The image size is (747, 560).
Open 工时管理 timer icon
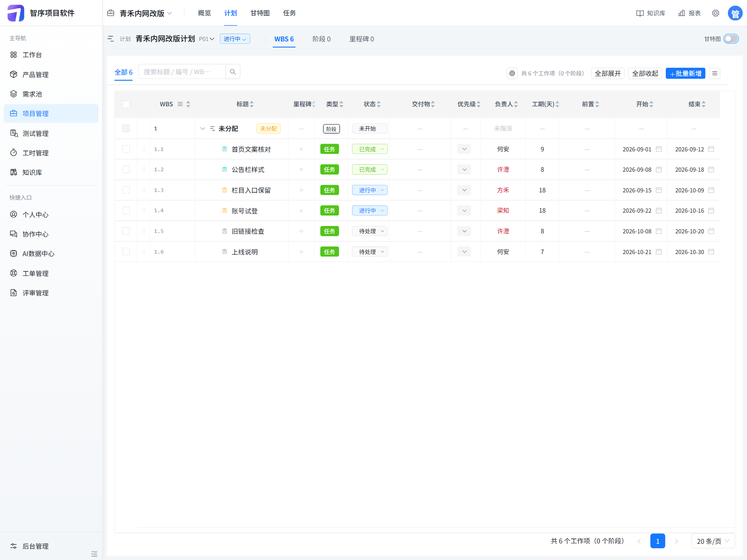tap(13, 153)
